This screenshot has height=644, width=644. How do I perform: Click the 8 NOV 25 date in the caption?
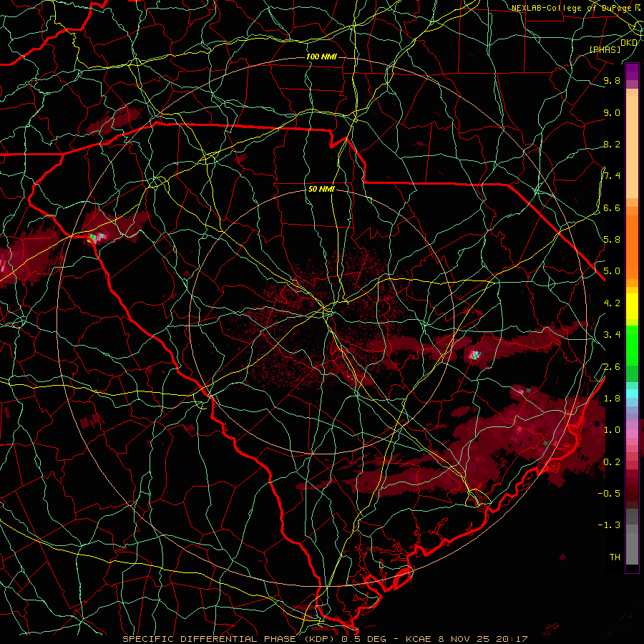[x=464, y=639]
